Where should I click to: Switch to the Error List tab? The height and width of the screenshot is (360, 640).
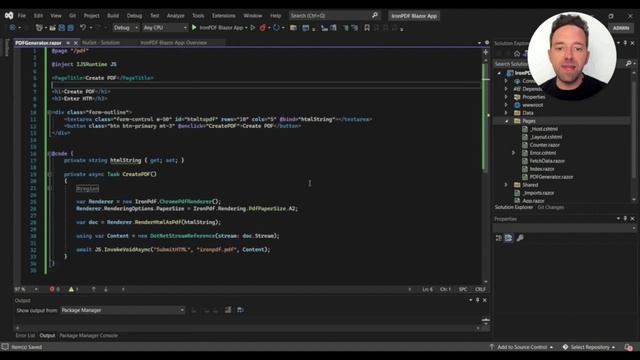tap(25, 336)
